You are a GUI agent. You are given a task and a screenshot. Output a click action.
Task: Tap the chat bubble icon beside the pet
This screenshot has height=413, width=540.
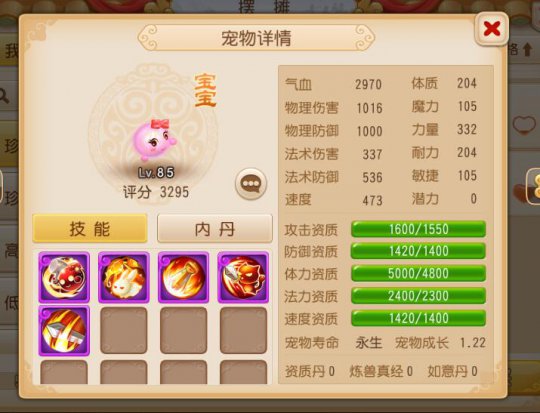click(251, 184)
